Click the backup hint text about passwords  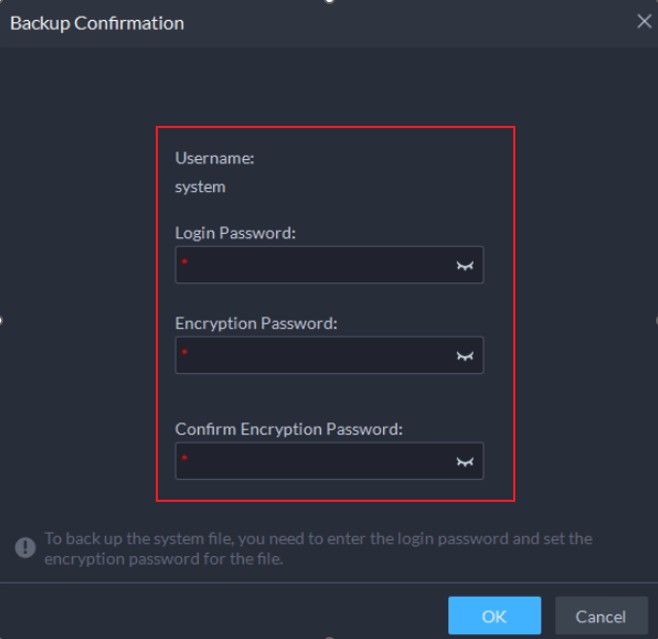coord(318,547)
